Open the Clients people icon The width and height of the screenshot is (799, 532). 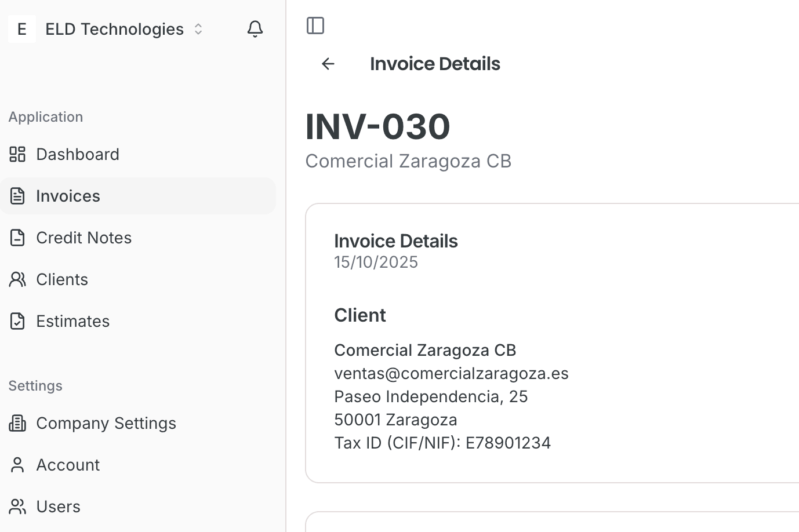pos(16,279)
